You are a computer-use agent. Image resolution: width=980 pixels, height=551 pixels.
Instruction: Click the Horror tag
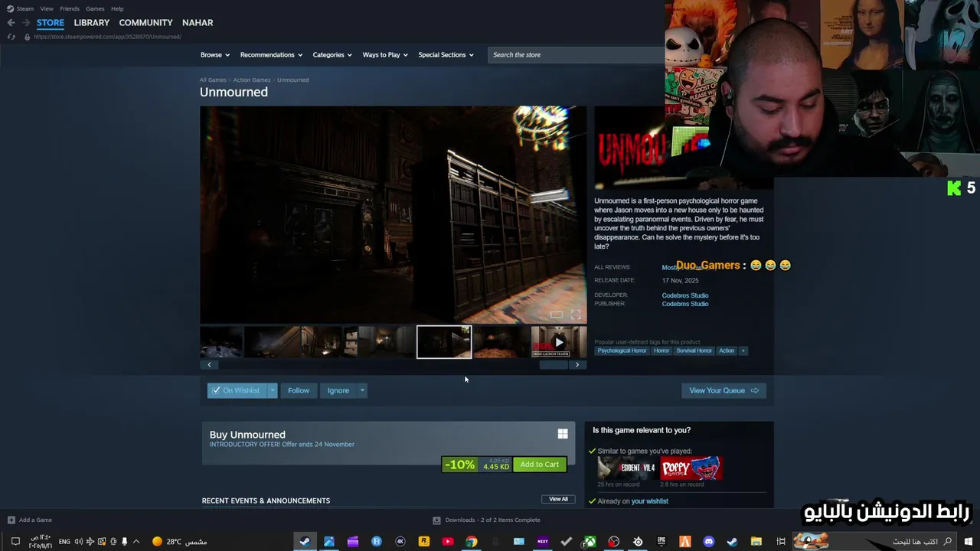coord(661,350)
